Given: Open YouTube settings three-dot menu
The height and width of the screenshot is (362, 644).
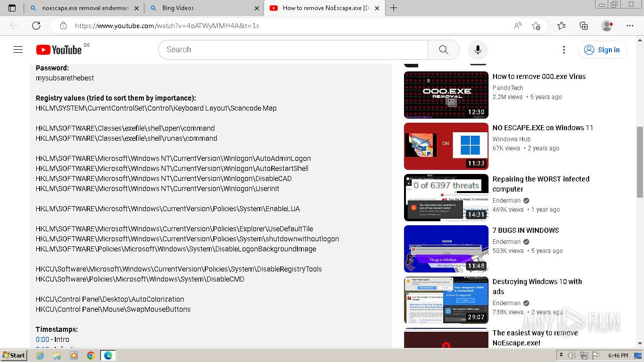Looking at the screenshot, I should tap(564, 49).
